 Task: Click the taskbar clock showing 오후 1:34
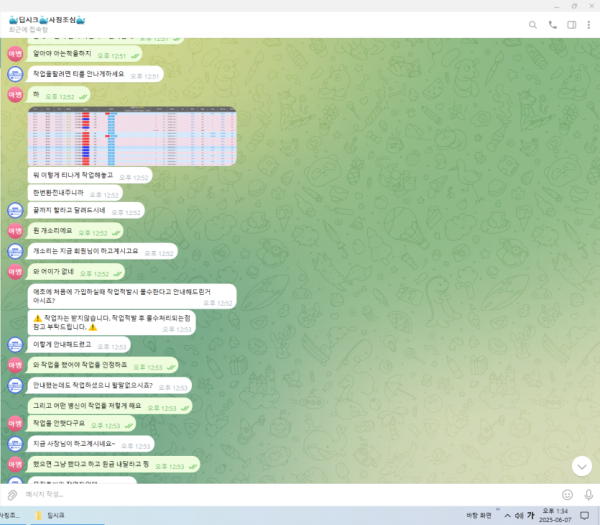point(555,515)
